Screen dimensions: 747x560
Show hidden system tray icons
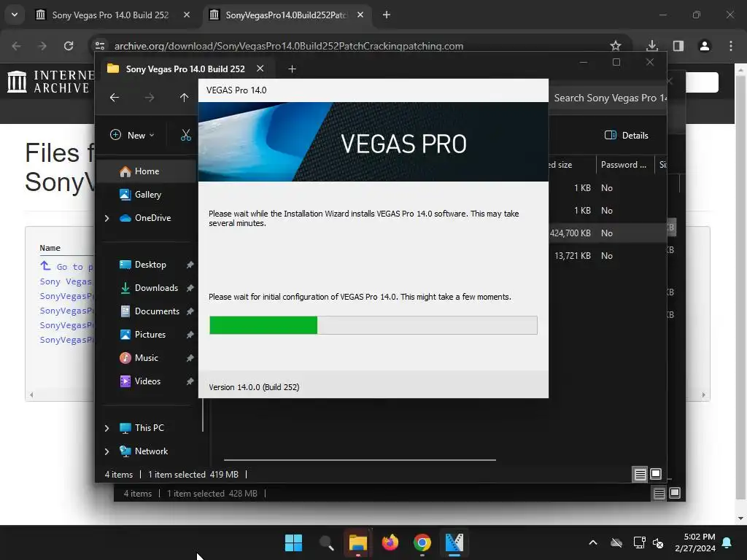(x=592, y=542)
